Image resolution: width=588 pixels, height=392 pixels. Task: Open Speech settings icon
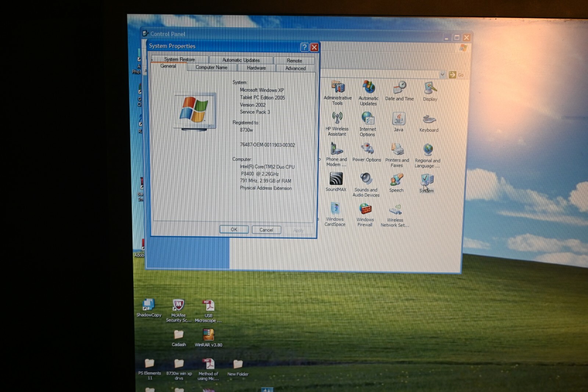click(396, 183)
